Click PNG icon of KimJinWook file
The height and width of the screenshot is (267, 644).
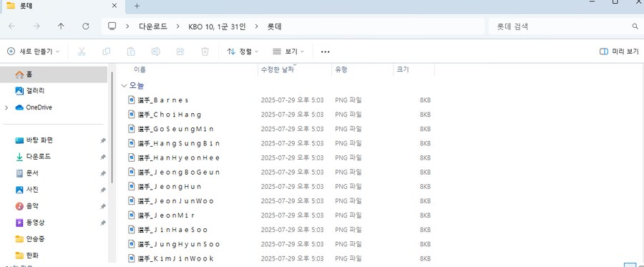coord(132,258)
